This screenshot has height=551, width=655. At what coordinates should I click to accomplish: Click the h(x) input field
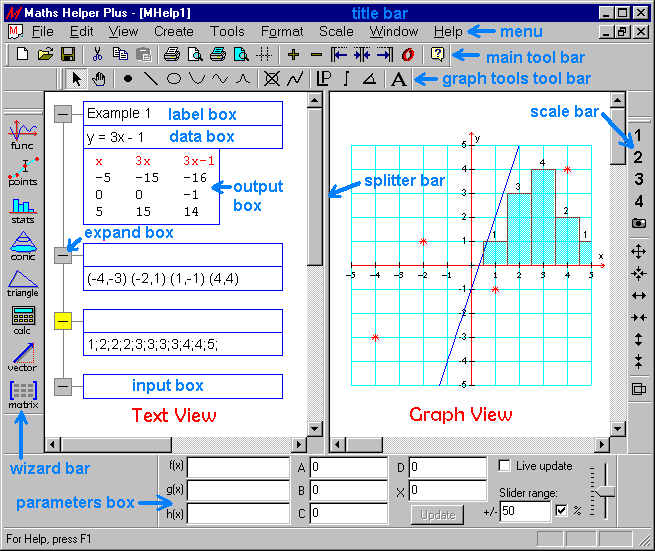click(x=239, y=513)
